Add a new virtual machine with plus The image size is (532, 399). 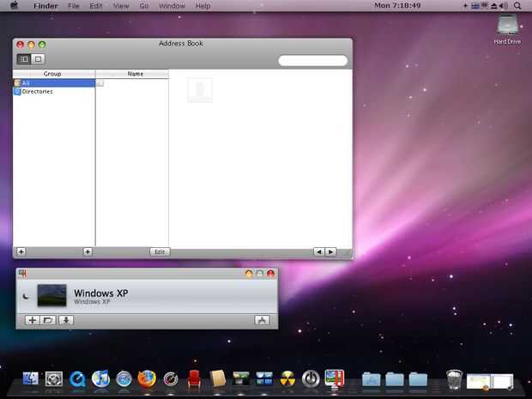[x=33, y=320]
